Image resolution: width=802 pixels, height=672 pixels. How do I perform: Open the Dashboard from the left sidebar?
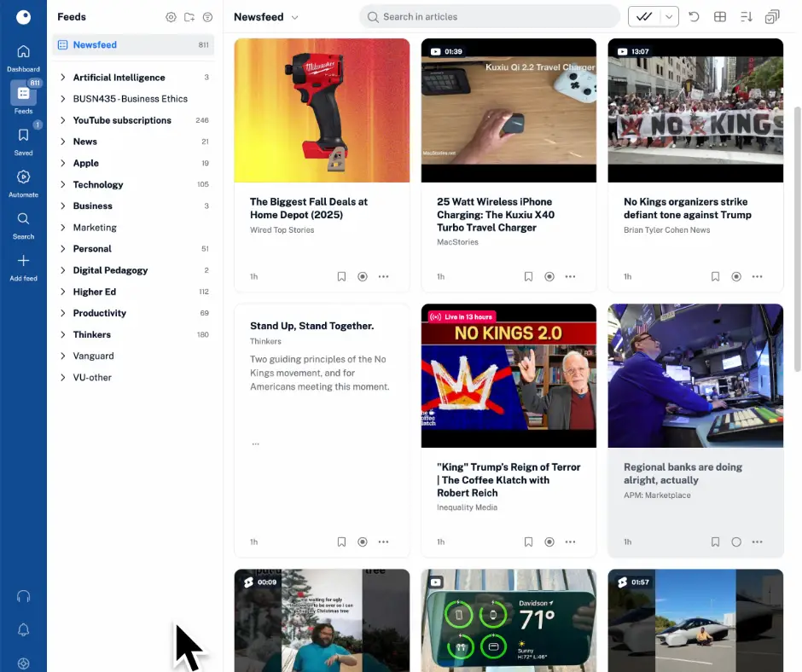(23, 53)
